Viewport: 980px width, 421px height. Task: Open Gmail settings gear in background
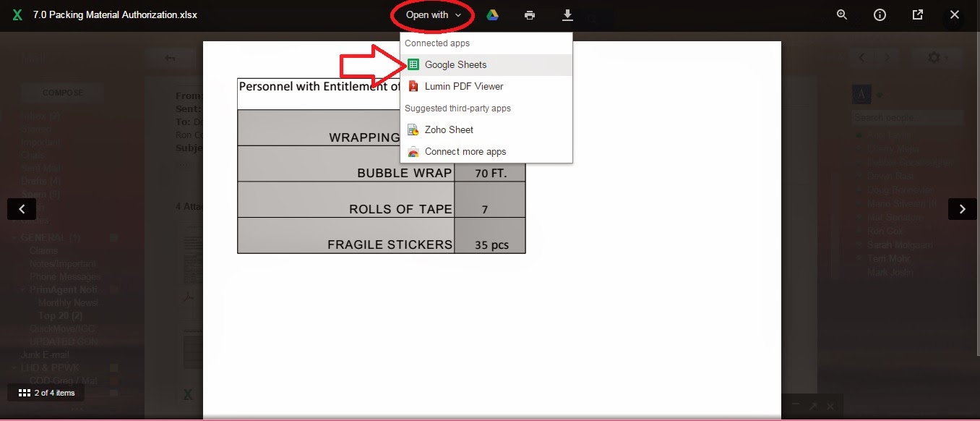[934, 57]
